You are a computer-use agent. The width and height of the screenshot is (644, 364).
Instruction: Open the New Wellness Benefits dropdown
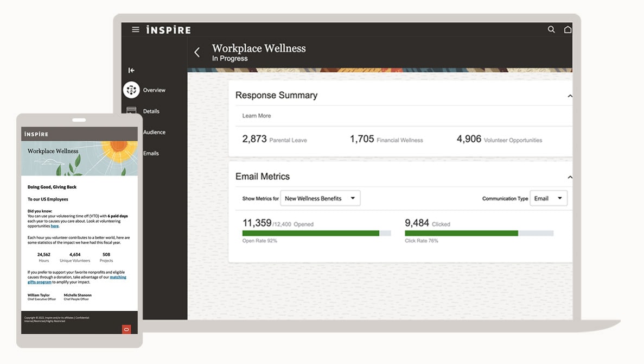click(x=320, y=198)
